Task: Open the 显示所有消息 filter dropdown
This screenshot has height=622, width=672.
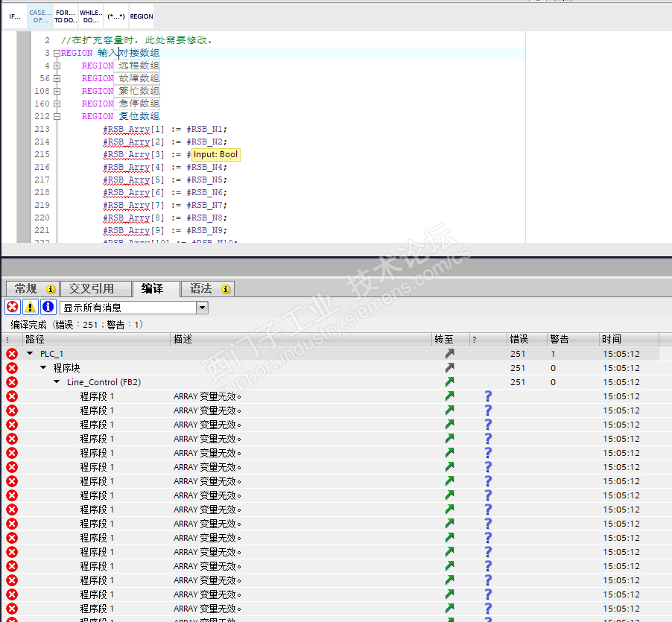Action: [202, 308]
